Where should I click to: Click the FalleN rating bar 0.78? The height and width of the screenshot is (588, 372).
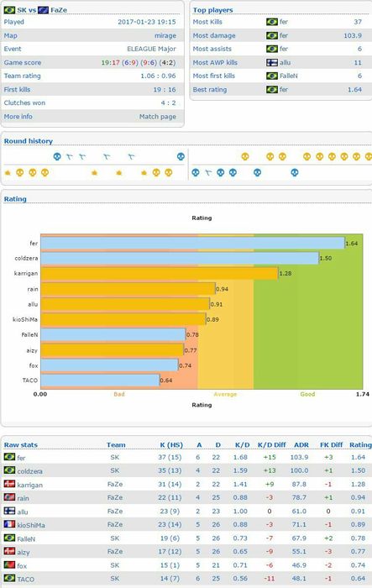[x=113, y=334]
